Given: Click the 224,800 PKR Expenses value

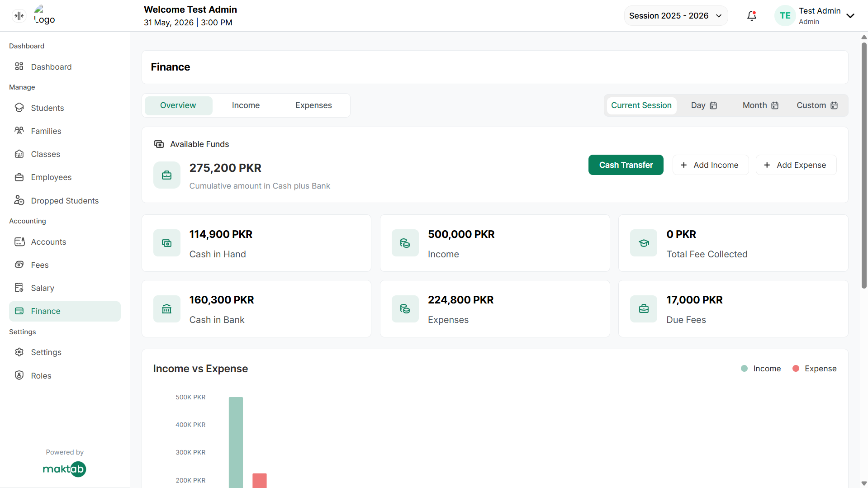Looking at the screenshot, I should 460,300.
